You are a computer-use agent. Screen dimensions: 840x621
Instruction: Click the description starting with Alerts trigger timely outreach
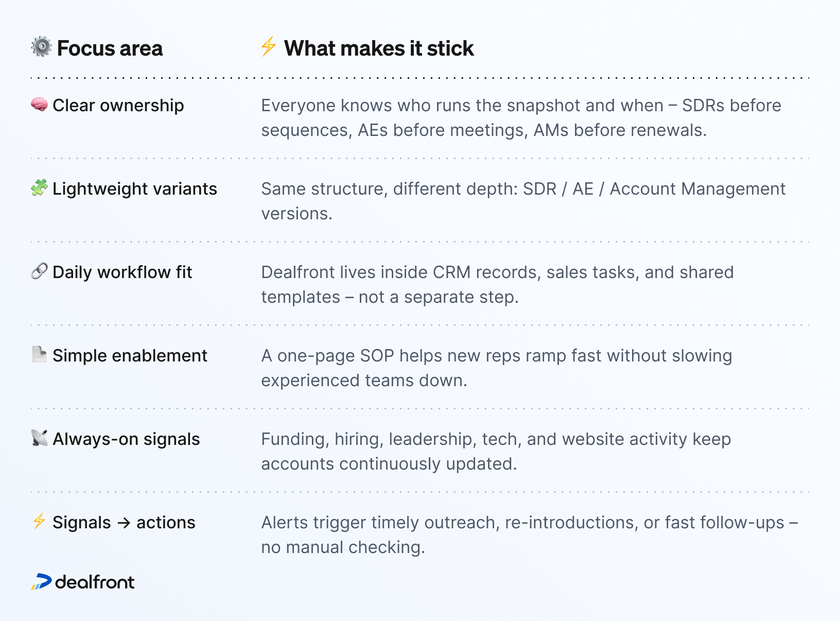coord(529,535)
